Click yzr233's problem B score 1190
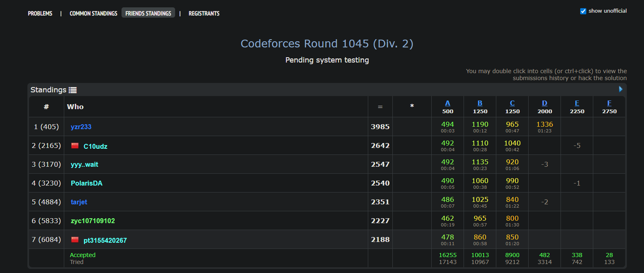 (x=480, y=124)
